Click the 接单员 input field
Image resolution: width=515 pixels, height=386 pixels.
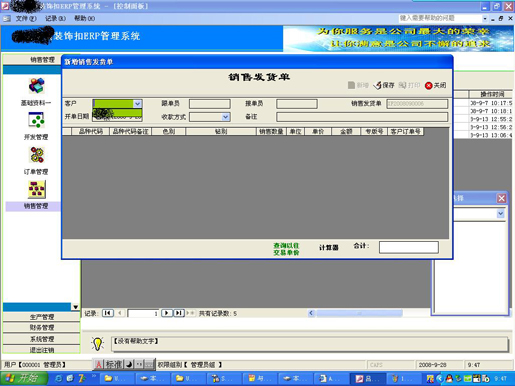click(x=297, y=104)
